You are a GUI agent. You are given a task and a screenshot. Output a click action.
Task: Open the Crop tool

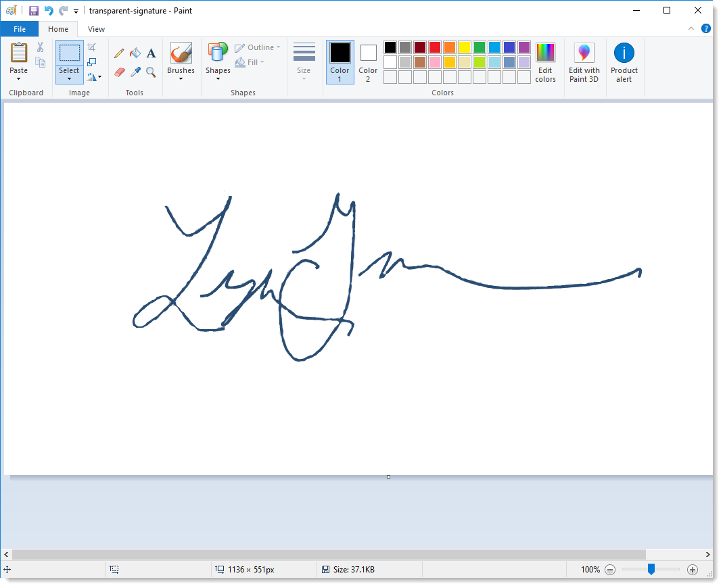tap(93, 47)
